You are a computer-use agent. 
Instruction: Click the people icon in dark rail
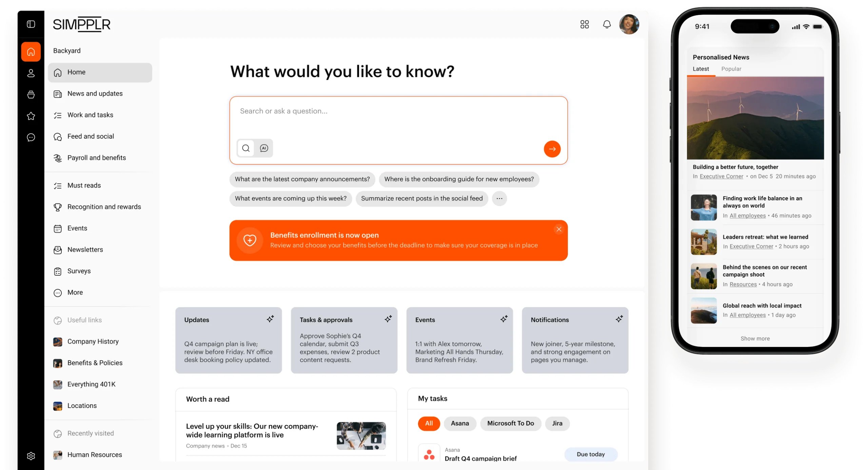pyautogui.click(x=31, y=73)
